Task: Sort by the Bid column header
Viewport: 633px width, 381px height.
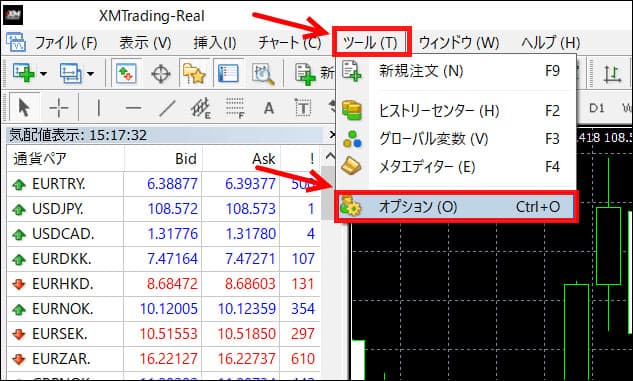Action: tap(163, 159)
